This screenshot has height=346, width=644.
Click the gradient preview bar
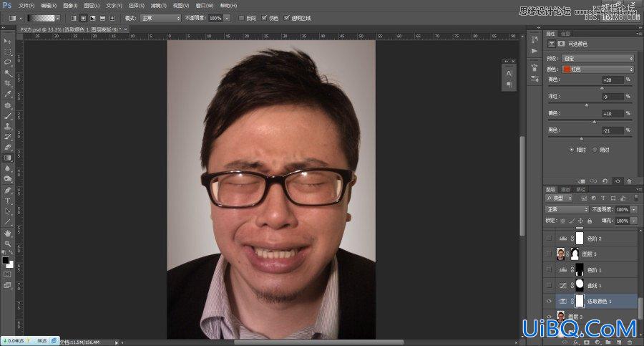pos(41,18)
